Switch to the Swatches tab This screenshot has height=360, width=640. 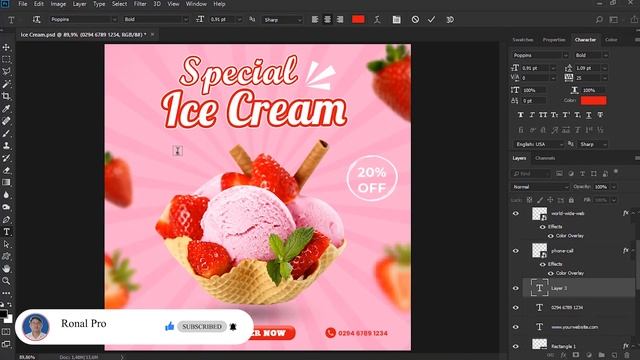click(x=523, y=40)
